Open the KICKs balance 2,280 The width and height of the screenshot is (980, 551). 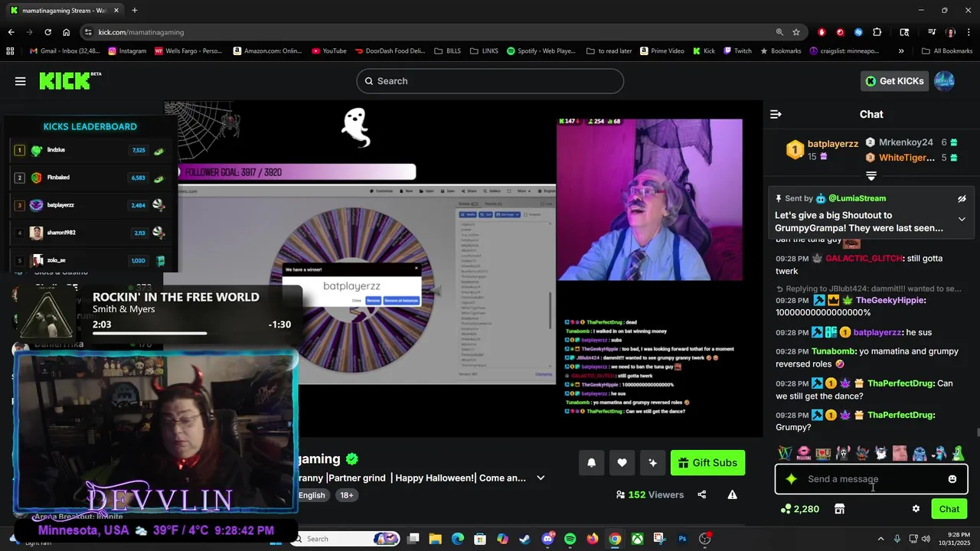pos(800,509)
